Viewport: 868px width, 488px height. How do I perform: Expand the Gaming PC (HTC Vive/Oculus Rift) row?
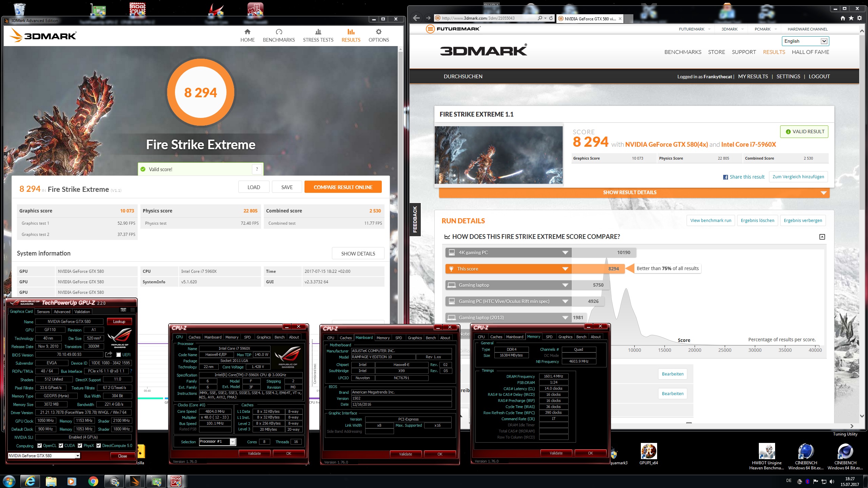[x=565, y=301]
